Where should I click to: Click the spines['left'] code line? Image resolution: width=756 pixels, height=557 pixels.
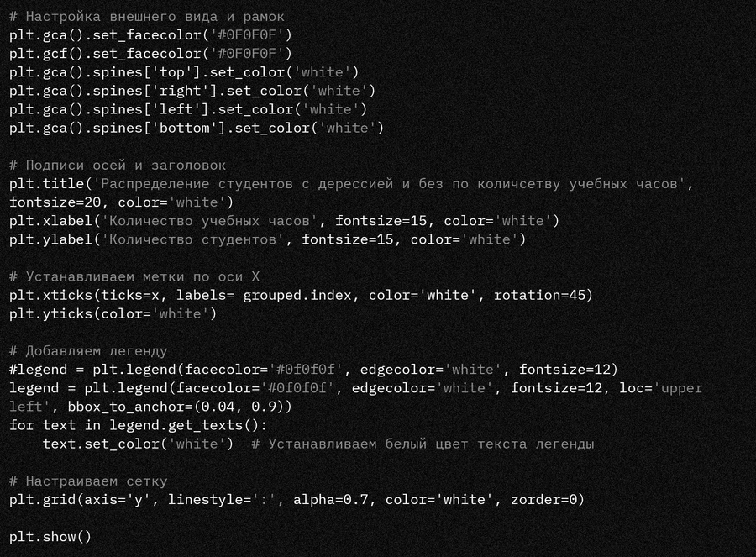[x=188, y=109]
